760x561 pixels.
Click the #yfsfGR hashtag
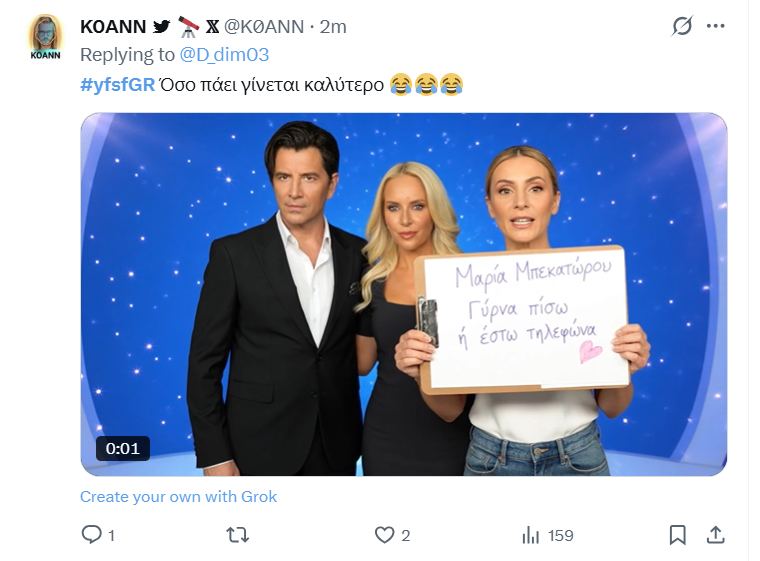point(117,84)
